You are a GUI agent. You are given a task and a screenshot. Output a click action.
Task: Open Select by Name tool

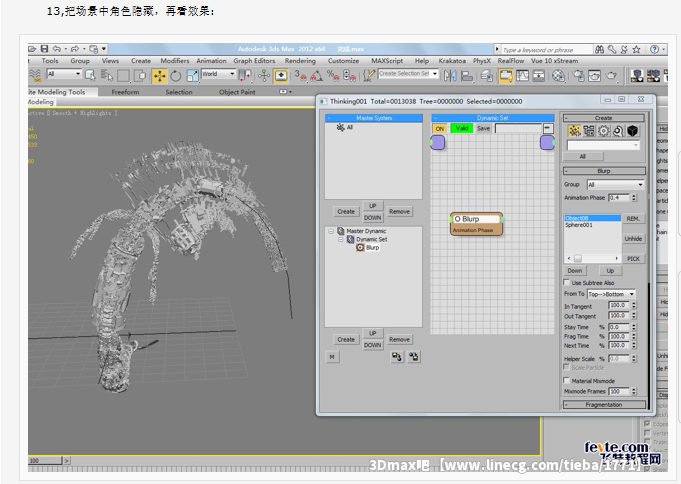click(107, 76)
